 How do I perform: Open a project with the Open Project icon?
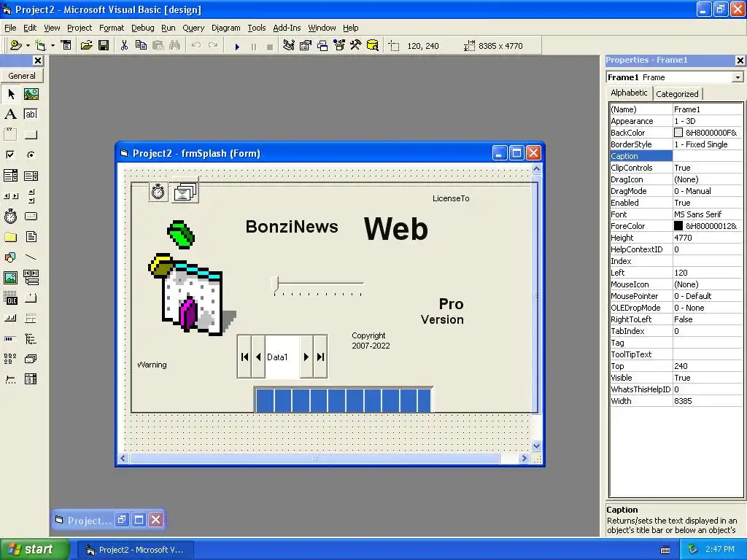click(x=86, y=45)
